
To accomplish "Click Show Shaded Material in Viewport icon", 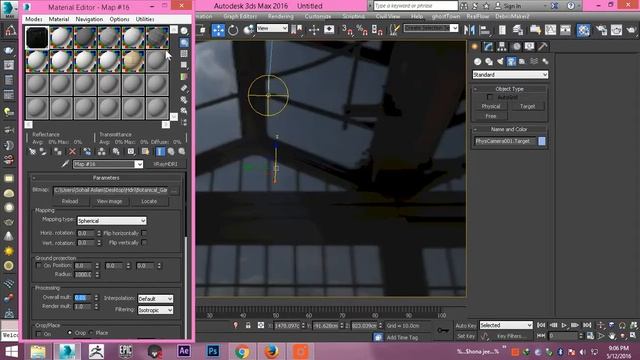I will coord(145,151).
